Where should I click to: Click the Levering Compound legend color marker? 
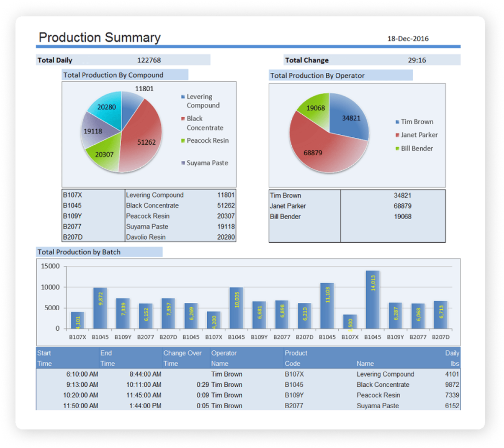point(183,97)
